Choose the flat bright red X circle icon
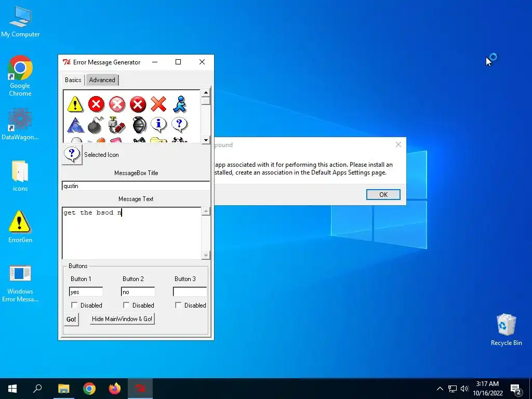Image resolution: width=532 pixels, height=399 pixels. click(x=96, y=104)
